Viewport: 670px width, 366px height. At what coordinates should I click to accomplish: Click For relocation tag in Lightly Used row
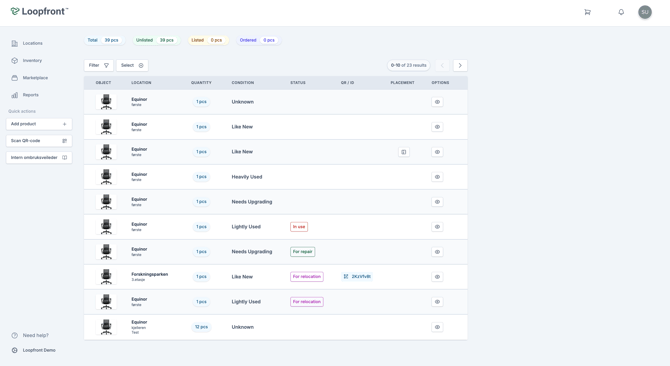307,302
